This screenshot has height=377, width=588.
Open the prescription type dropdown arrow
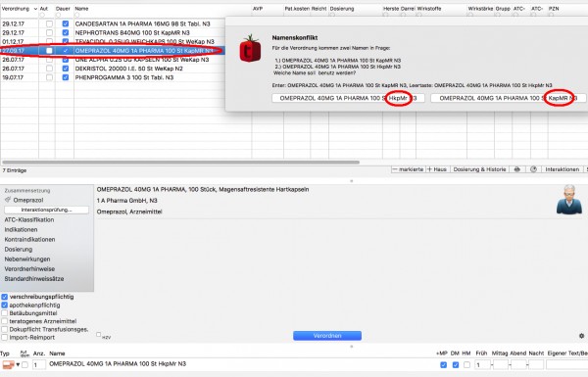click(x=18, y=364)
